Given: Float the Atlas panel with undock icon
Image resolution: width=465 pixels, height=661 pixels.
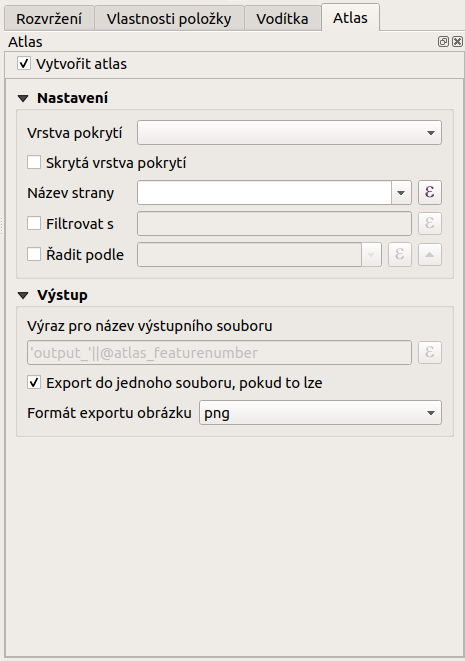Looking at the screenshot, I should (x=443, y=41).
